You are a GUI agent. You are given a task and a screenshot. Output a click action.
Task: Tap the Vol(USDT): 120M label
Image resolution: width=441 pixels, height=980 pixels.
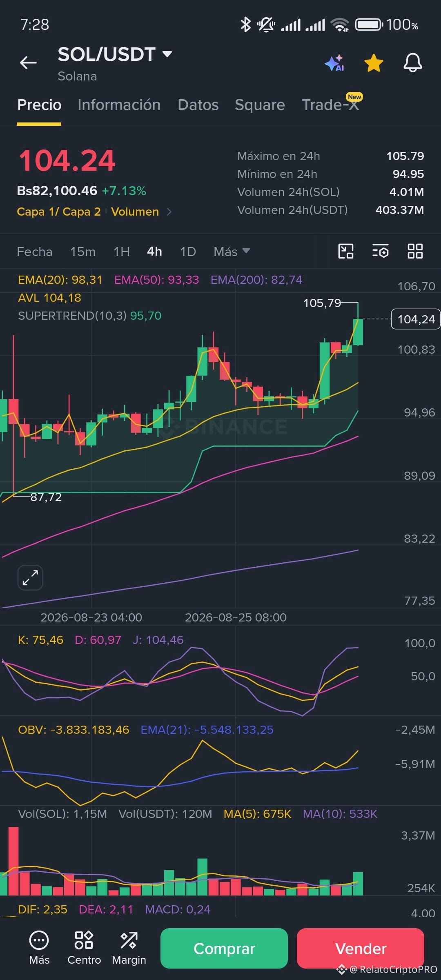pyautogui.click(x=165, y=814)
